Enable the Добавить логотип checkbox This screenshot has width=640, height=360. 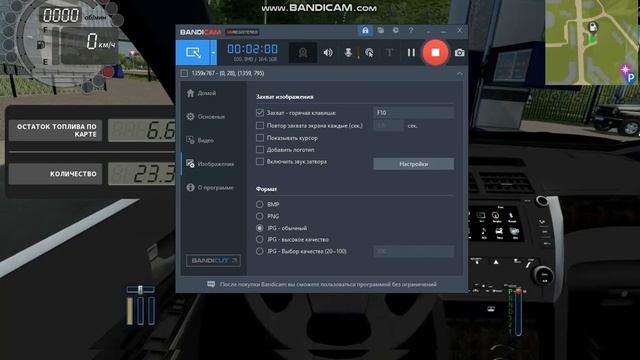tap(260, 150)
